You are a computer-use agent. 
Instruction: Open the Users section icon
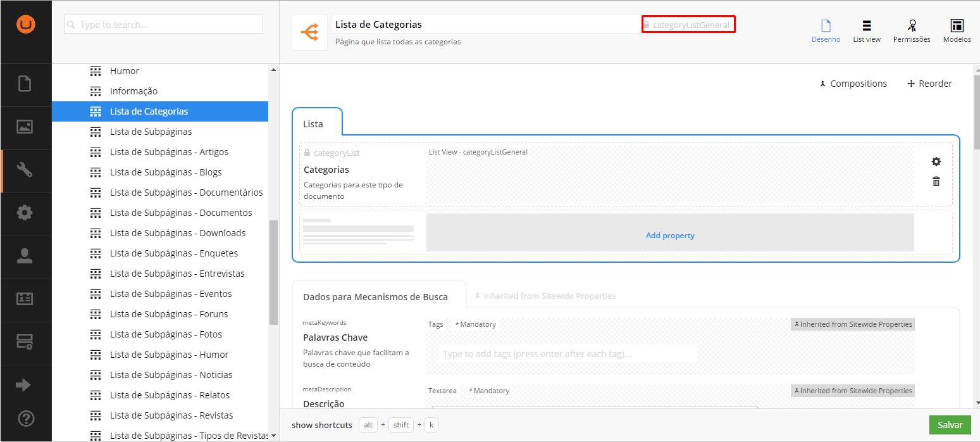[x=25, y=256]
